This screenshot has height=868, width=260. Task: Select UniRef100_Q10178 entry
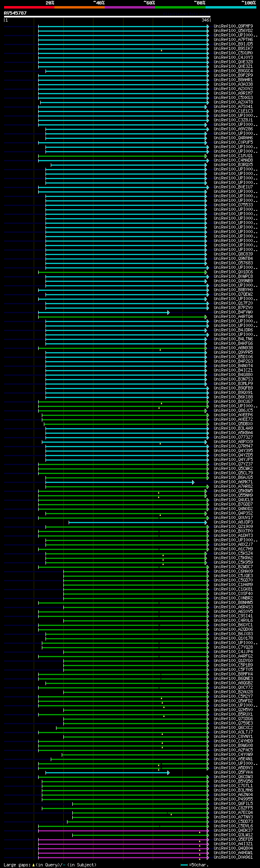tap(233, 638)
